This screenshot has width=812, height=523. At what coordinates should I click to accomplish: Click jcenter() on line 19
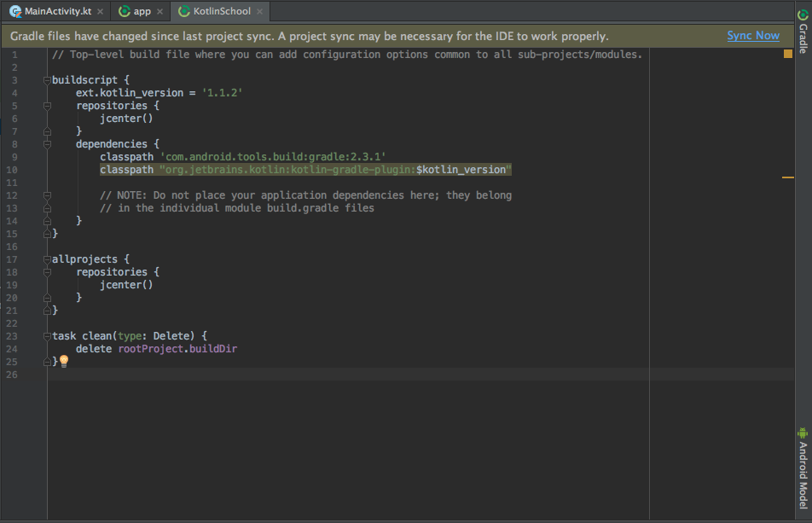point(126,285)
